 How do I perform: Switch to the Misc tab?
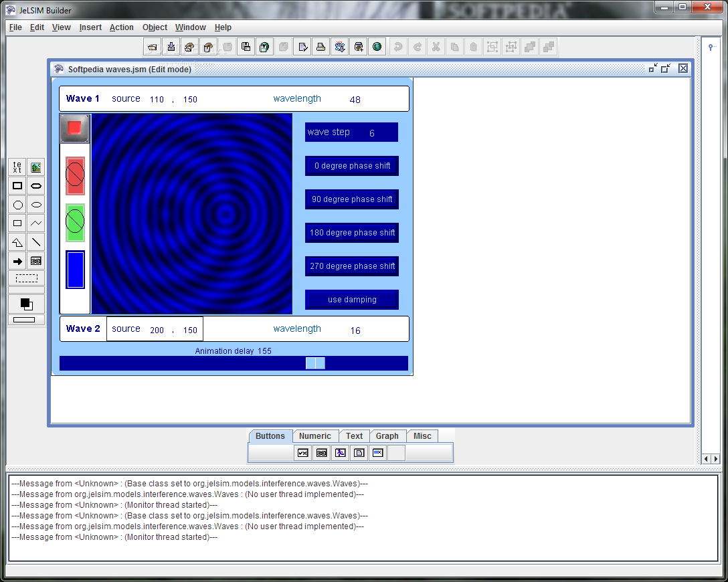(x=422, y=435)
